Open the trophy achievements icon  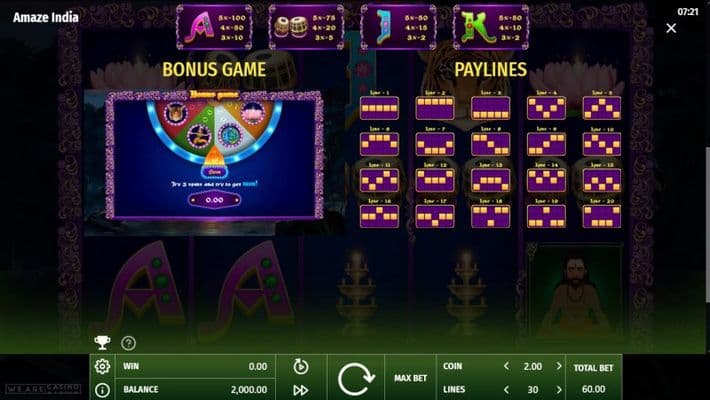[x=102, y=343]
